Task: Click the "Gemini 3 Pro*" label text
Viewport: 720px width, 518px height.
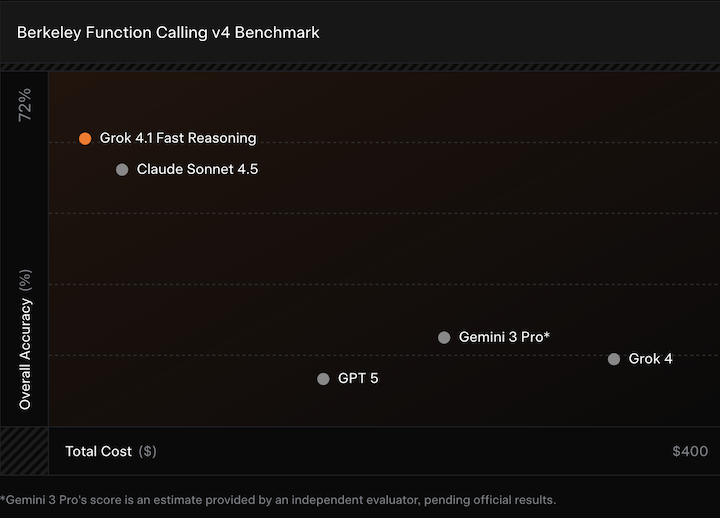Action: pyautogui.click(x=504, y=338)
